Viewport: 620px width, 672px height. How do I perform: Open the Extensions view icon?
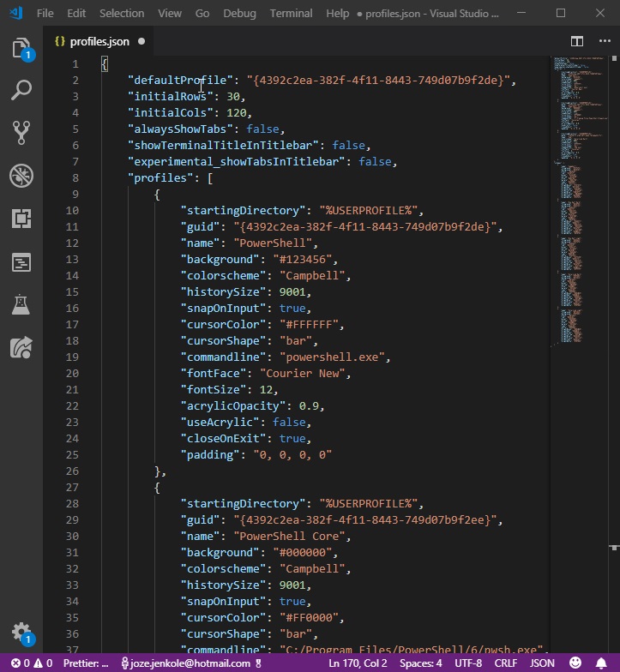[x=21, y=219]
